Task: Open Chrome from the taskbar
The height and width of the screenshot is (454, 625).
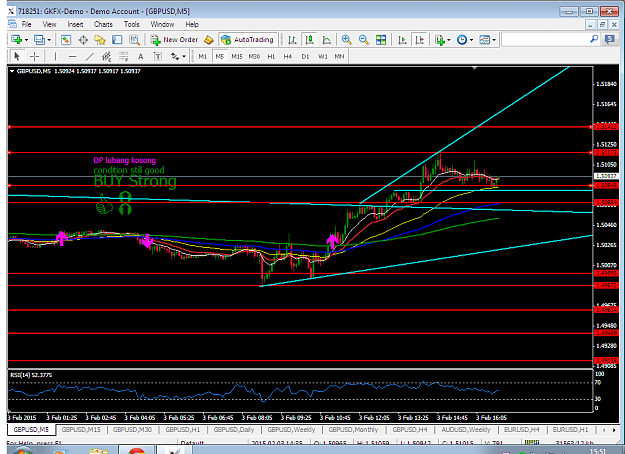Action: click(x=136, y=451)
